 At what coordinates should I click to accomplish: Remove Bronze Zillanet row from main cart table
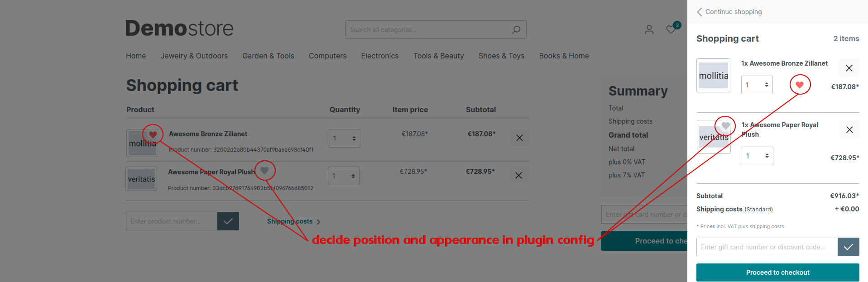519,138
